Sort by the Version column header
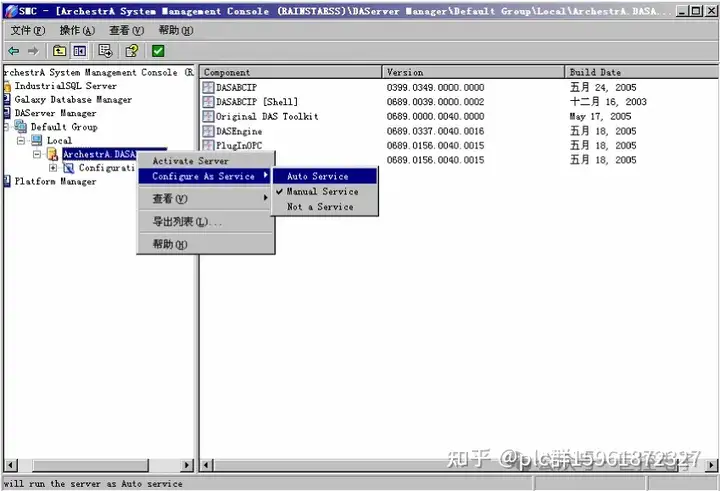Screen dimensions: 720x491 (x=473, y=72)
